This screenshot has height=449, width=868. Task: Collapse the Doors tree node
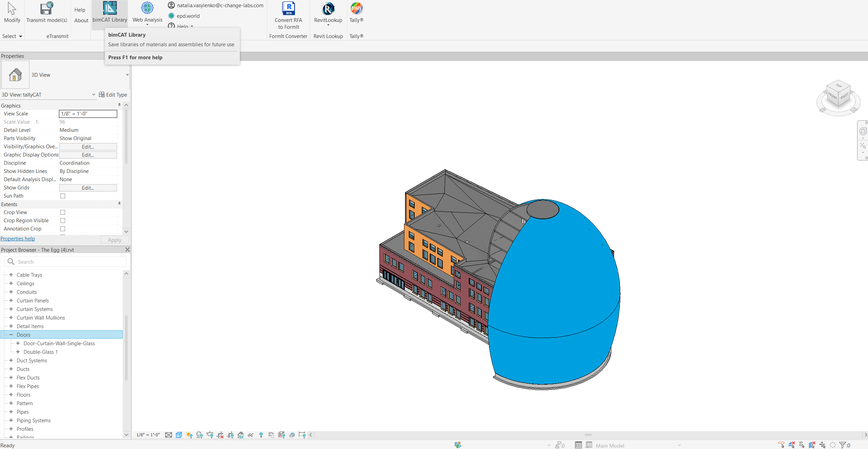coord(11,335)
